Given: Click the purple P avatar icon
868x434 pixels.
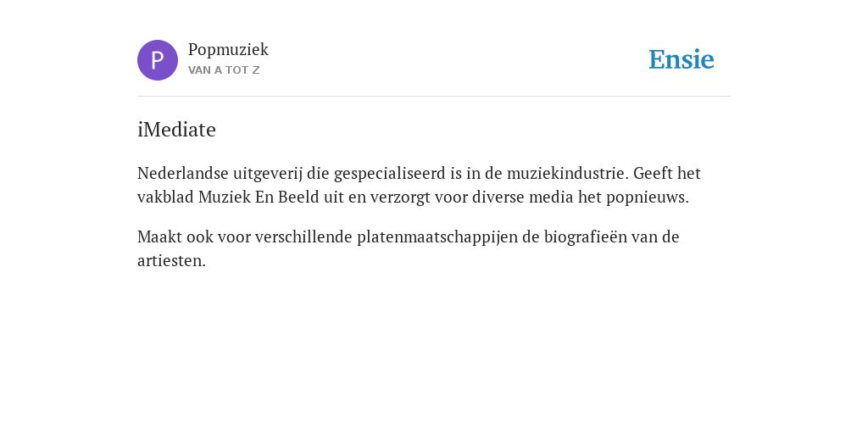Looking at the screenshot, I should coord(158,60).
